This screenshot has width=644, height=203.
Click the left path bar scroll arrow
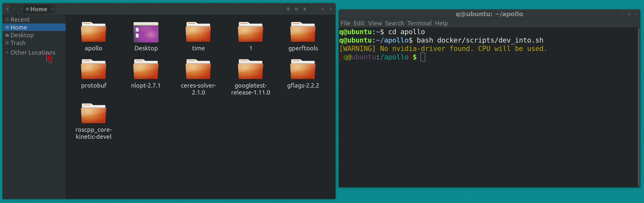(21, 9)
